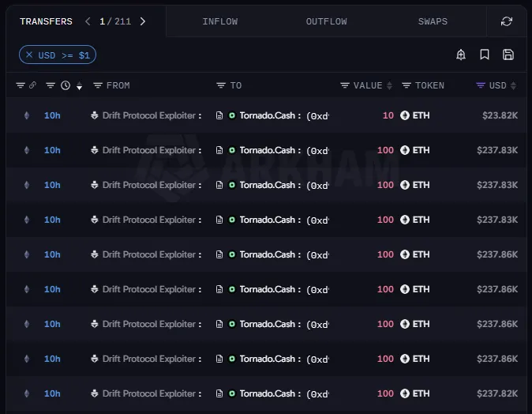Screen dimensions: 532x414
Task: Open the time column filter
Action: (x=51, y=85)
